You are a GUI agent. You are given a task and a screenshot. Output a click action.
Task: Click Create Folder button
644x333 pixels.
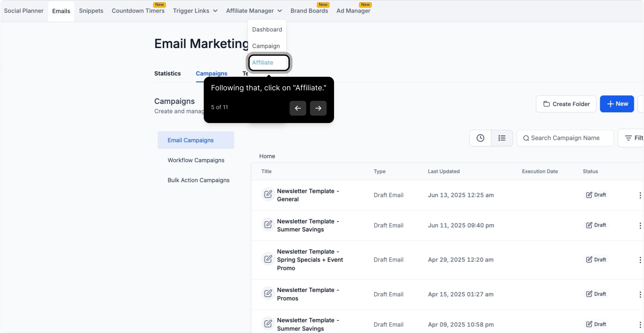(566, 104)
